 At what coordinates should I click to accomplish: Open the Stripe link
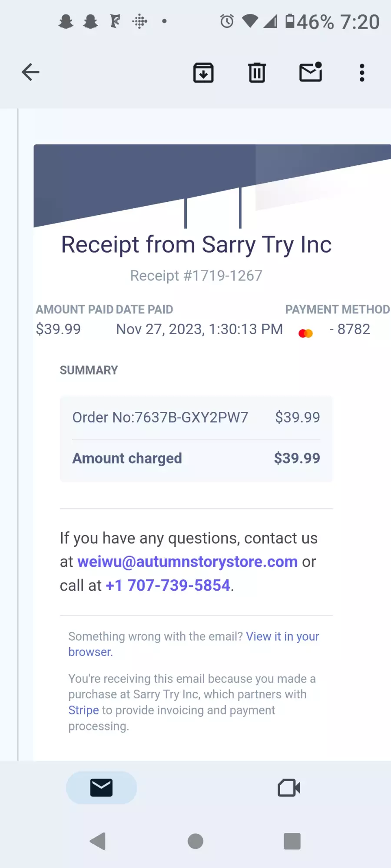(x=83, y=710)
